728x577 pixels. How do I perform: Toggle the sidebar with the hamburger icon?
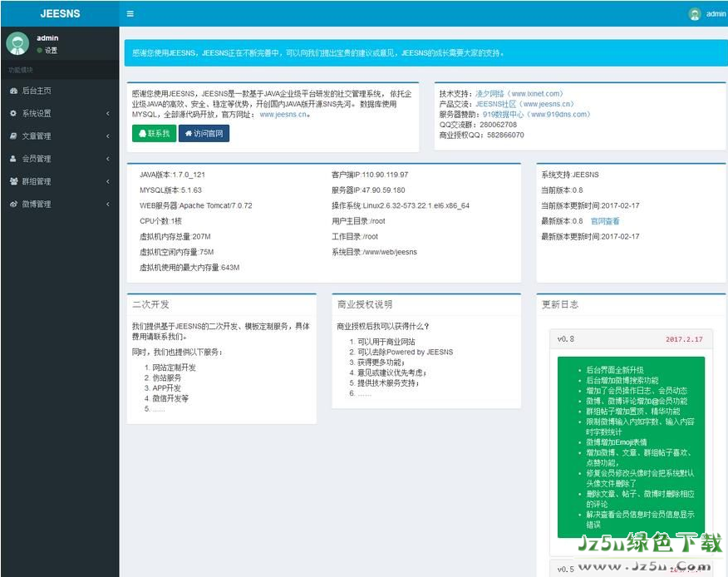(130, 14)
